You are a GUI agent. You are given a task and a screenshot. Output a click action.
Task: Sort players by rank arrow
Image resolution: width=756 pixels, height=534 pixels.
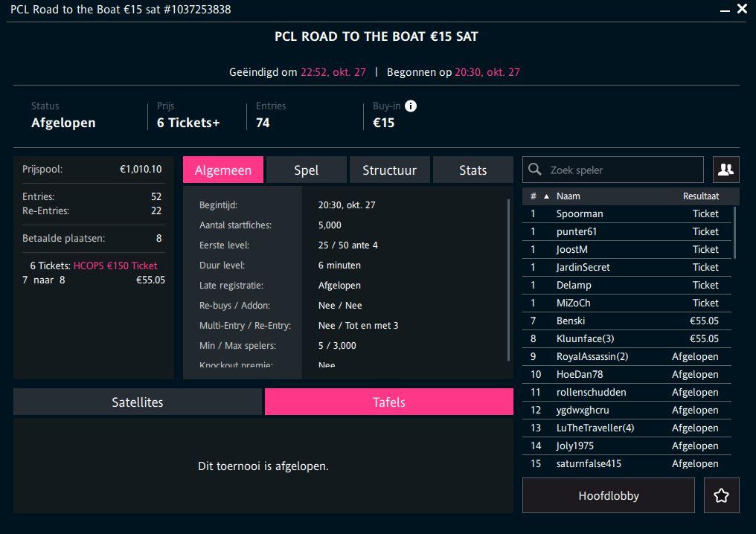point(547,196)
